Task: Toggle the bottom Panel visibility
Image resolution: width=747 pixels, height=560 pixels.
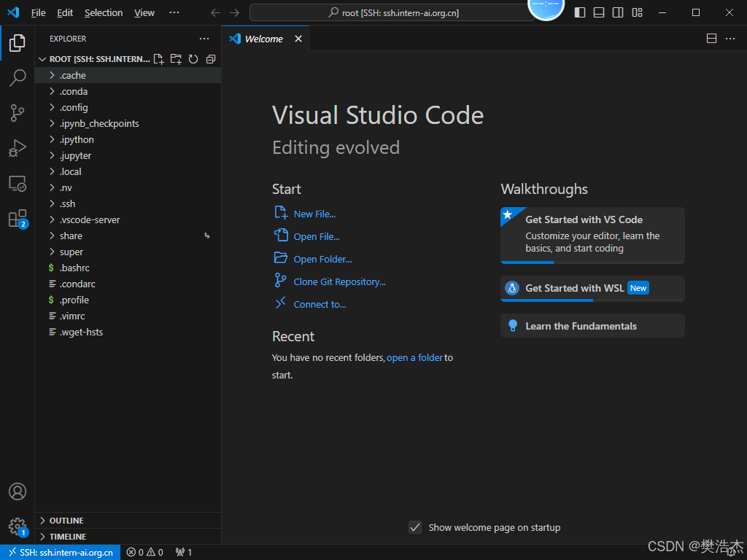Action: point(599,13)
